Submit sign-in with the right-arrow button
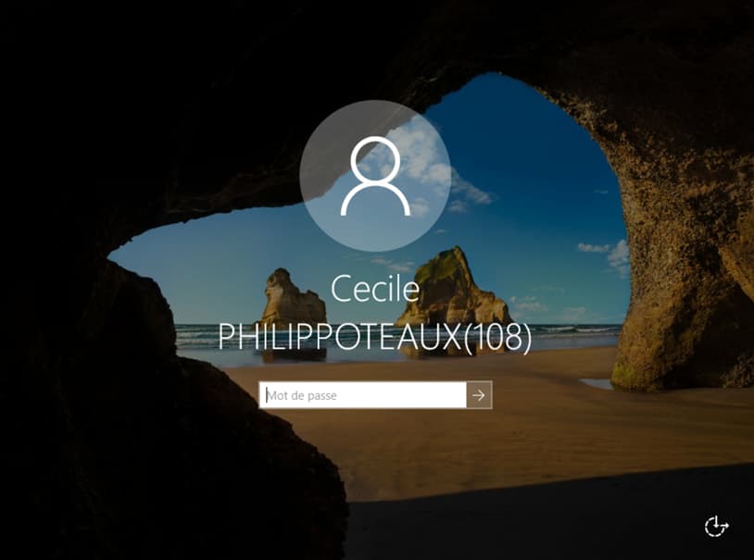The image size is (754, 560). pyautogui.click(x=479, y=395)
